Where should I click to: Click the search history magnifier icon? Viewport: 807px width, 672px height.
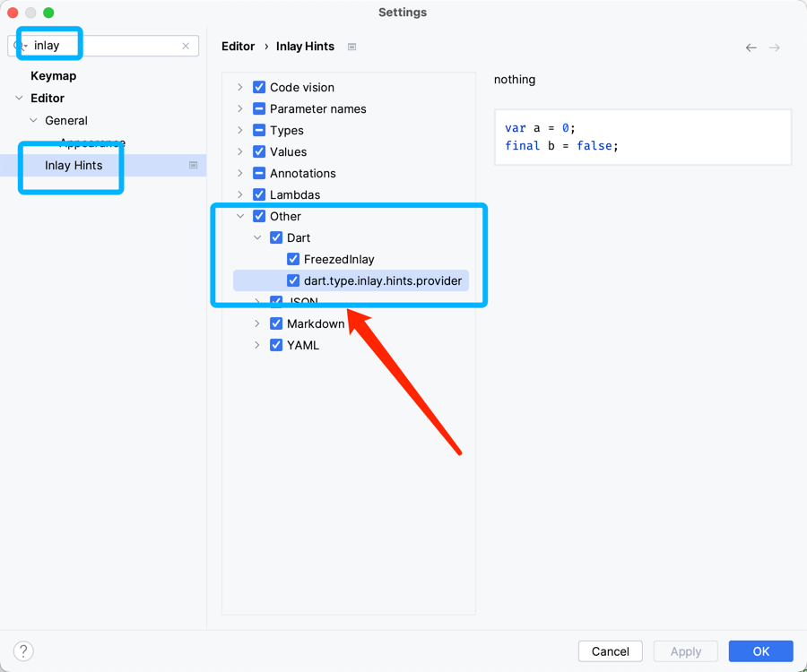[x=20, y=46]
